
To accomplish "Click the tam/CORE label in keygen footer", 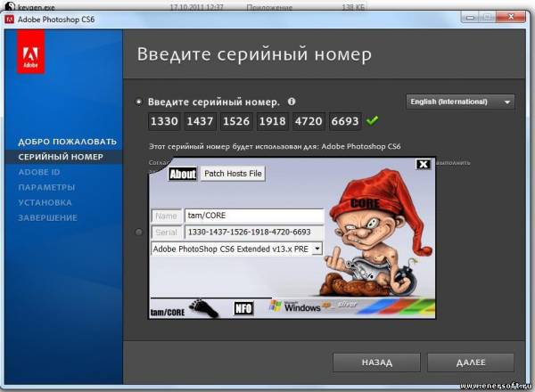I will tap(168, 312).
